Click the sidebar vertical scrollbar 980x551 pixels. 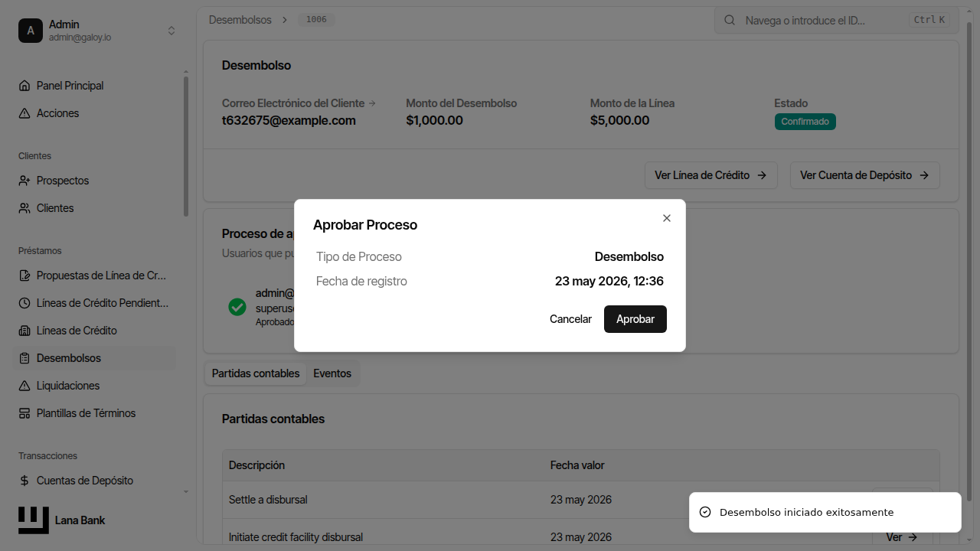[186, 145]
